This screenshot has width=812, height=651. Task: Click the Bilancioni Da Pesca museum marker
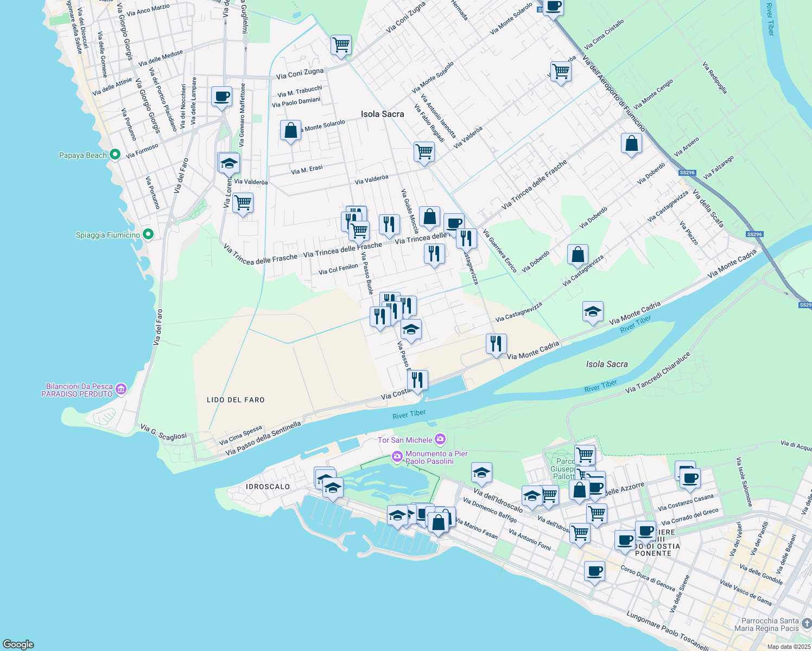click(121, 390)
